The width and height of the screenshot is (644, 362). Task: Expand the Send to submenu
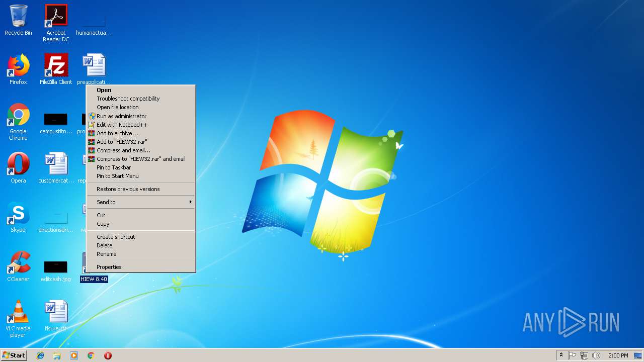click(141, 202)
